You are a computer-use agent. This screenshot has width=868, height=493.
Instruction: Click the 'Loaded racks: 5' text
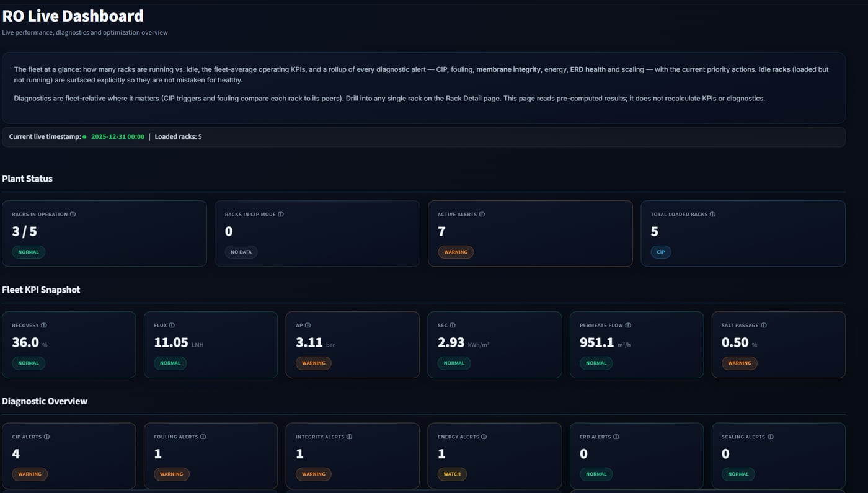point(178,137)
